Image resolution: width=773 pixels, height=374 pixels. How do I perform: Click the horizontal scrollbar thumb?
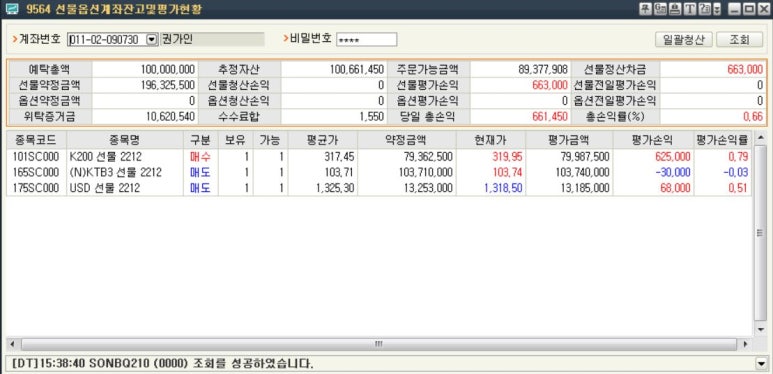[x=379, y=343]
